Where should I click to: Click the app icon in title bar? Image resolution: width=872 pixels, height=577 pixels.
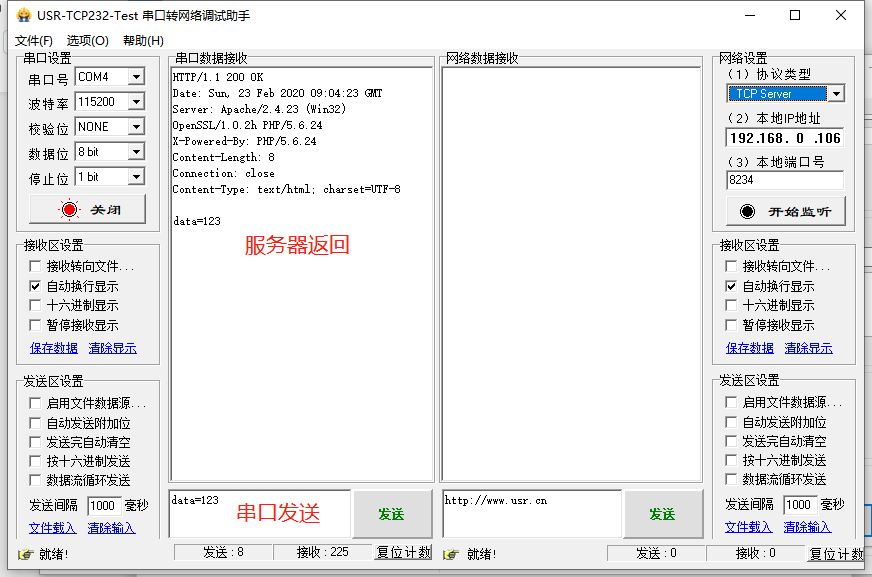[23, 15]
